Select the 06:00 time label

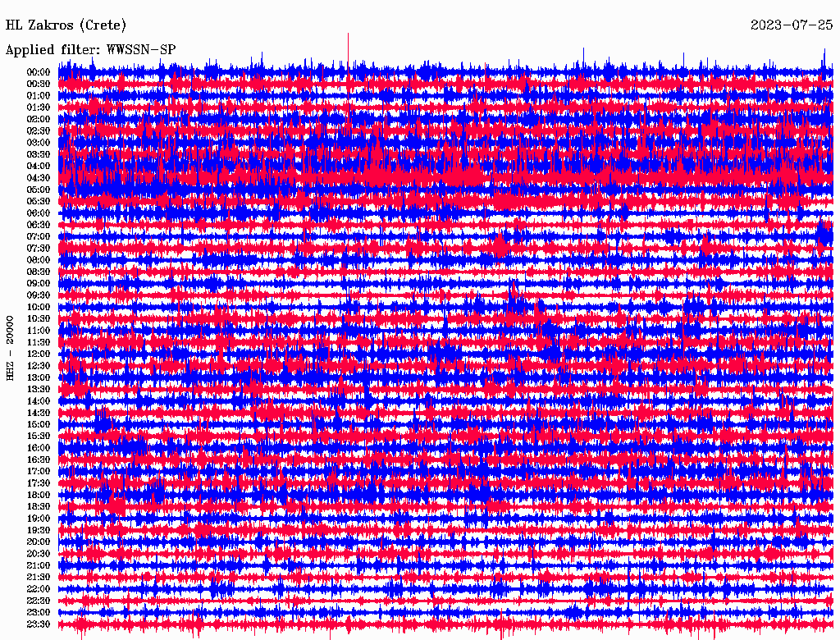pyautogui.click(x=39, y=213)
